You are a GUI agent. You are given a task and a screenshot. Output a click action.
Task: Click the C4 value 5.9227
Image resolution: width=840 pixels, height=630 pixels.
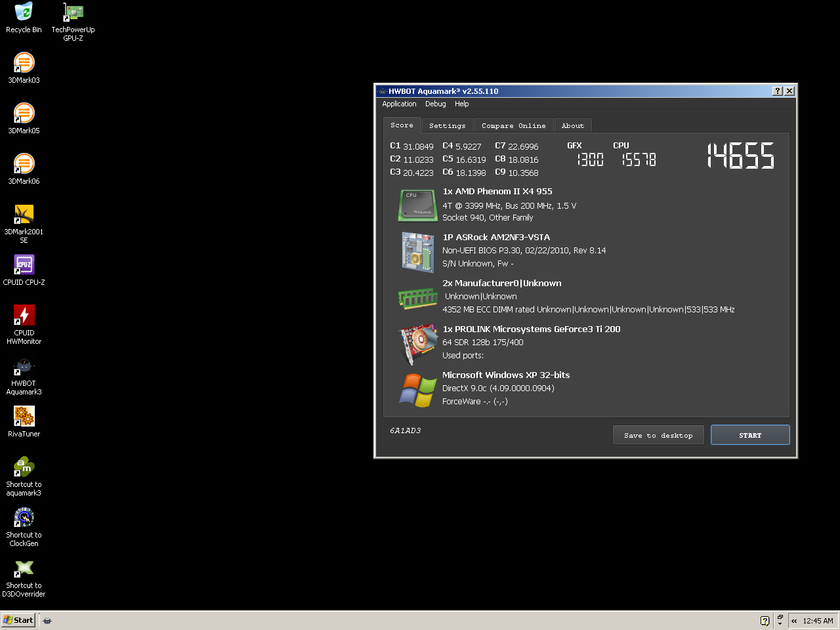click(x=469, y=146)
